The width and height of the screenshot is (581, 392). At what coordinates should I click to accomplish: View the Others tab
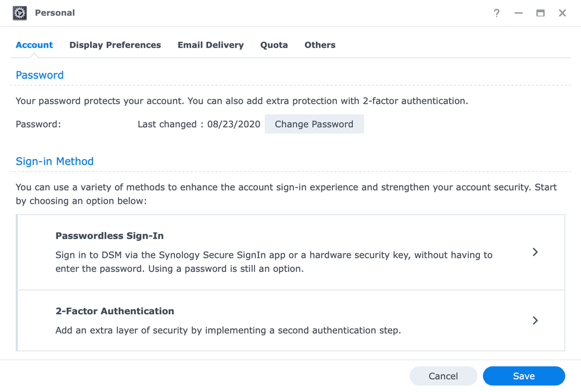320,45
